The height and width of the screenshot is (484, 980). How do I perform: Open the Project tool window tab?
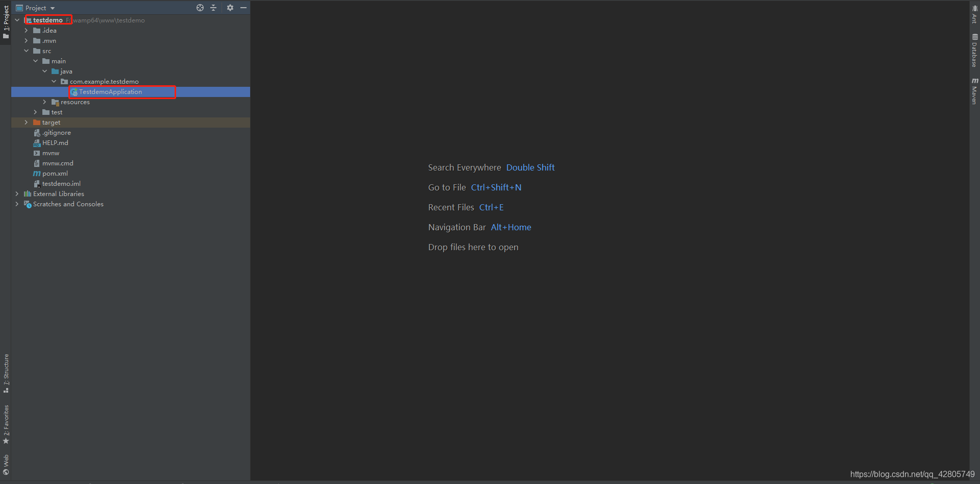[6, 22]
